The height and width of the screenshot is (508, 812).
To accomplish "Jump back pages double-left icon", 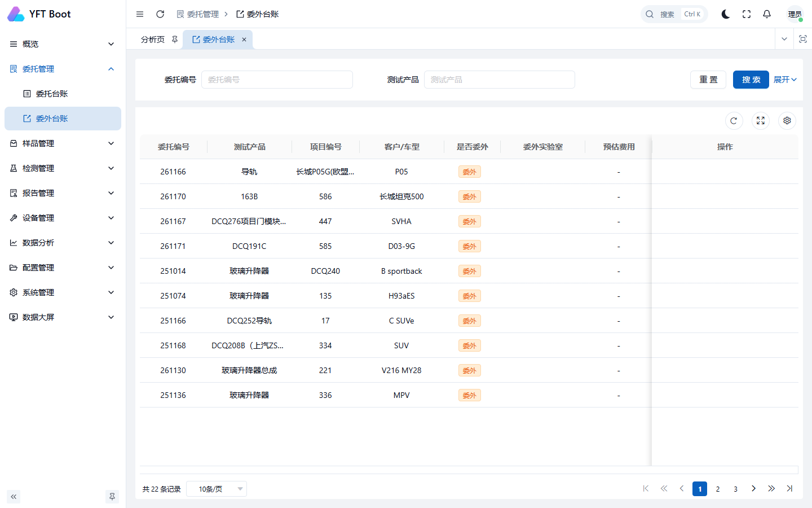I will (x=664, y=489).
